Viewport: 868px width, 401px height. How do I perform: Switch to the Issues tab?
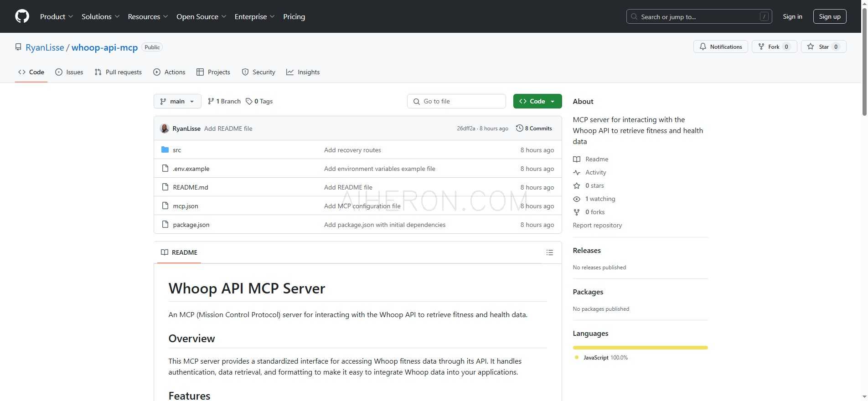coord(69,72)
